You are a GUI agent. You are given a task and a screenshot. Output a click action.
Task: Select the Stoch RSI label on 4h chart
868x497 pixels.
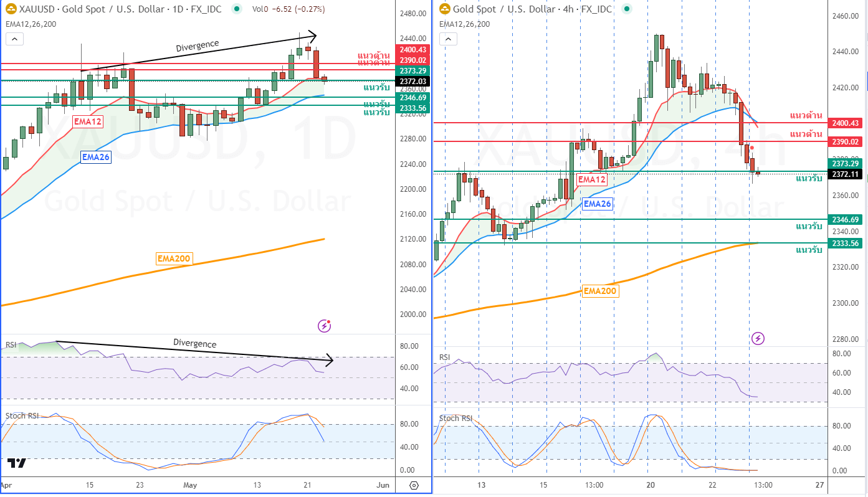[x=455, y=418]
